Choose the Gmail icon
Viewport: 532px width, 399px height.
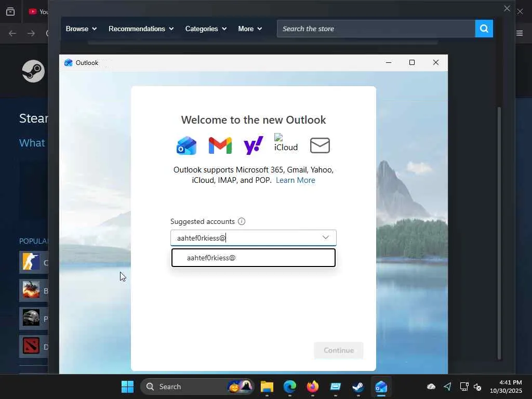(220, 145)
